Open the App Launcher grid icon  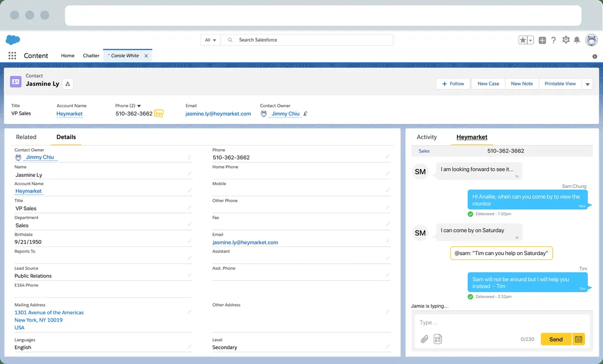(12, 56)
